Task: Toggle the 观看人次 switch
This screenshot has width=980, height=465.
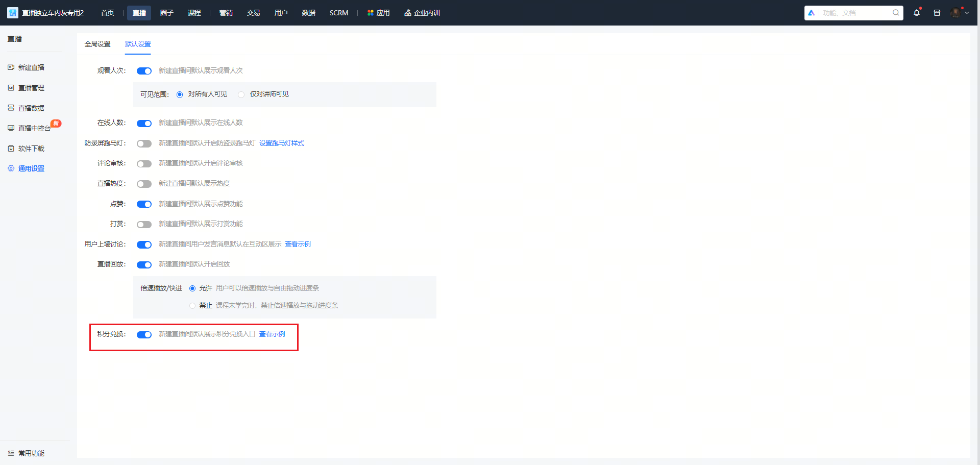Action: pyautogui.click(x=144, y=71)
